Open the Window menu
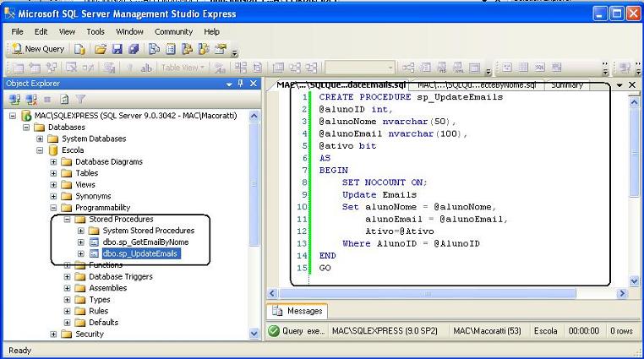Viewport: 644px width, 359px height. 129,31
